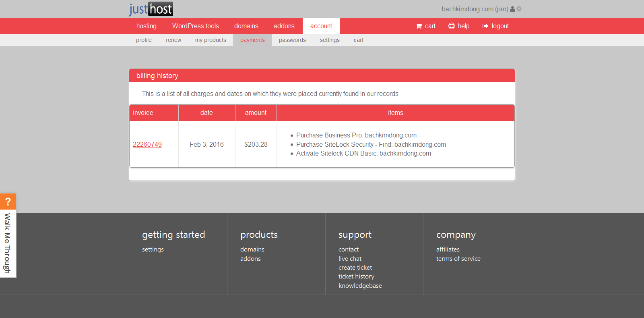Select the domains item in top navigation

click(246, 26)
